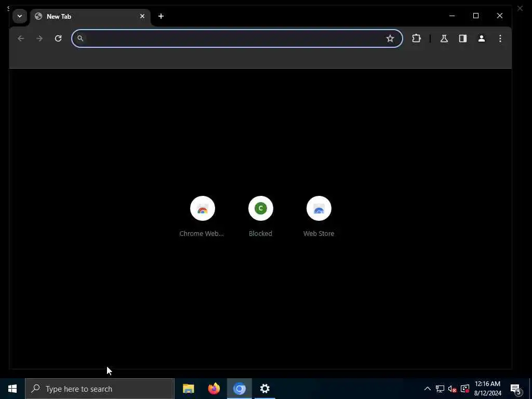Viewport: 532px width, 399px height.
Task: Minimize the Chrome window
Action: point(452,16)
